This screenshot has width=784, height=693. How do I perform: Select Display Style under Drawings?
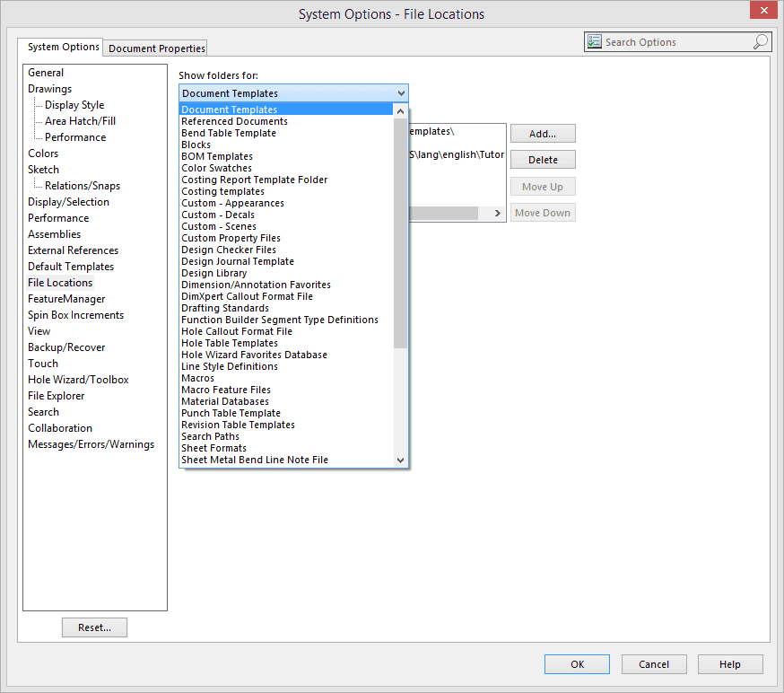pyautogui.click(x=74, y=105)
